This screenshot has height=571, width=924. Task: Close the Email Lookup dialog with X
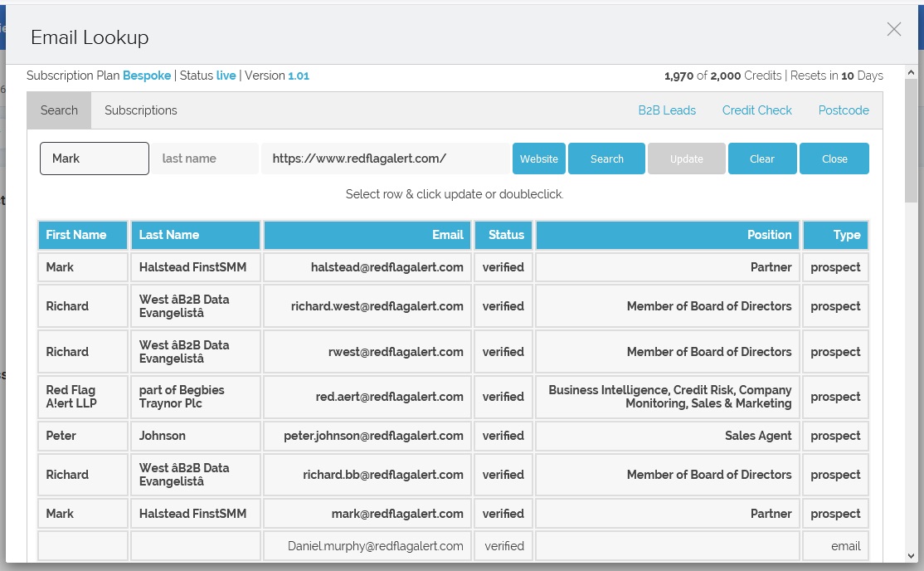point(894,29)
